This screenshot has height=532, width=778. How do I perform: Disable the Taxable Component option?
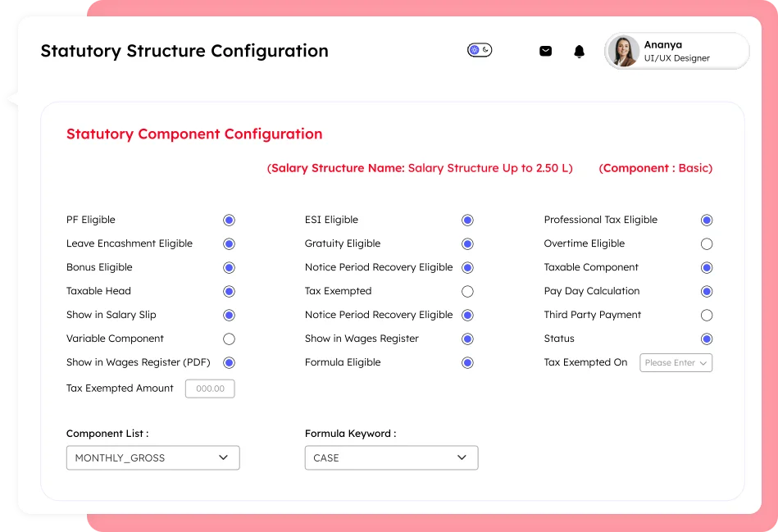coord(707,267)
